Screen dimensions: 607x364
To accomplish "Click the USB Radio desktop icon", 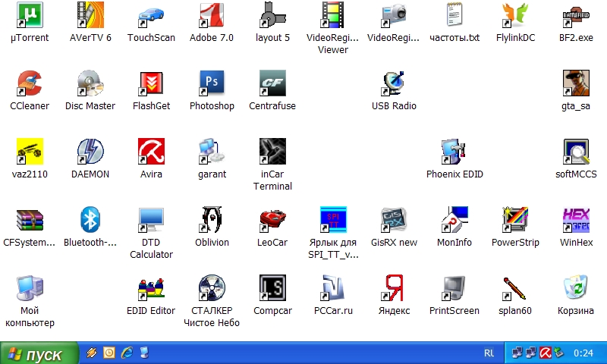I will [x=394, y=83].
